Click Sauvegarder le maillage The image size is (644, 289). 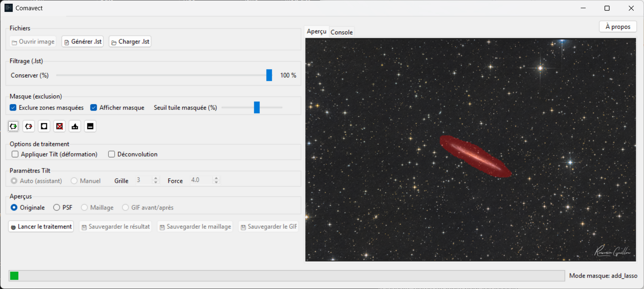[195, 226]
